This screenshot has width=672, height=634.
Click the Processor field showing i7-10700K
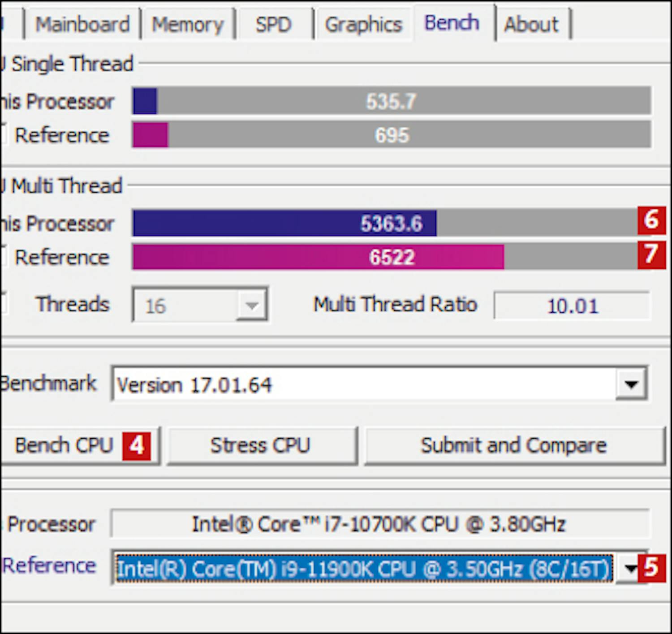[379, 524]
